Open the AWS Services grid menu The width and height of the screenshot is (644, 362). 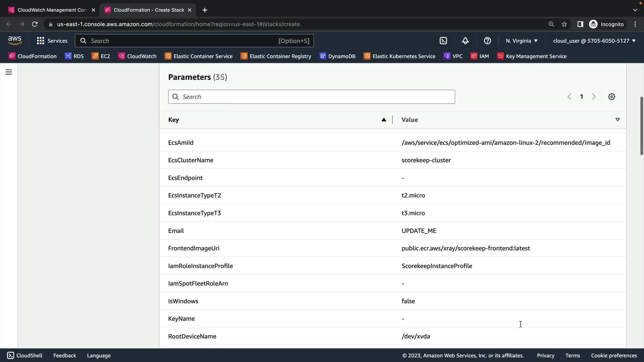coord(52,41)
